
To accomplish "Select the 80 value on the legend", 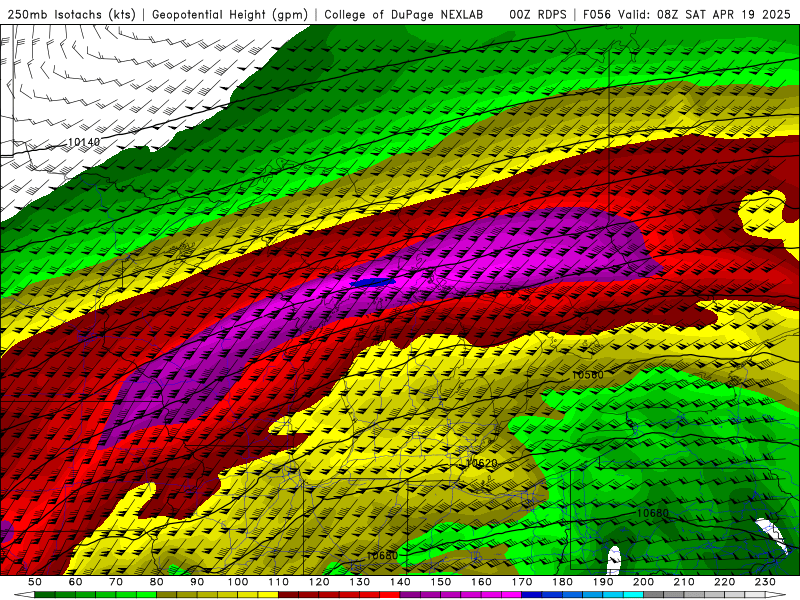I will [157, 582].
